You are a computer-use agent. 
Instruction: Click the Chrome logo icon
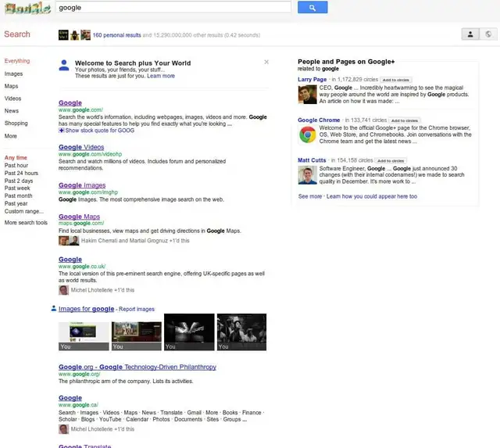coord(307,134)
